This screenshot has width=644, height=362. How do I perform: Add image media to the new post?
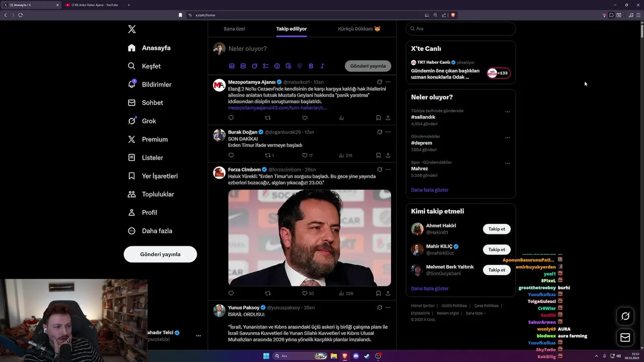232,66
